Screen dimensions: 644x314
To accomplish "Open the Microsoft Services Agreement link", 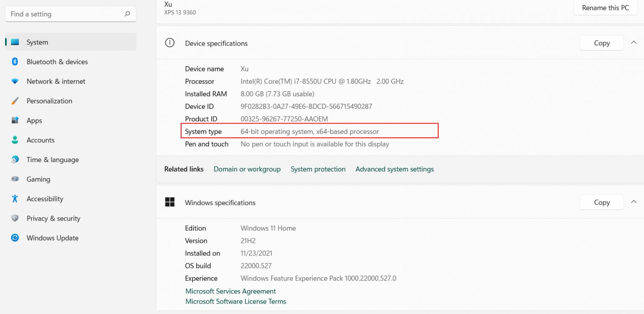I will 231,291.
